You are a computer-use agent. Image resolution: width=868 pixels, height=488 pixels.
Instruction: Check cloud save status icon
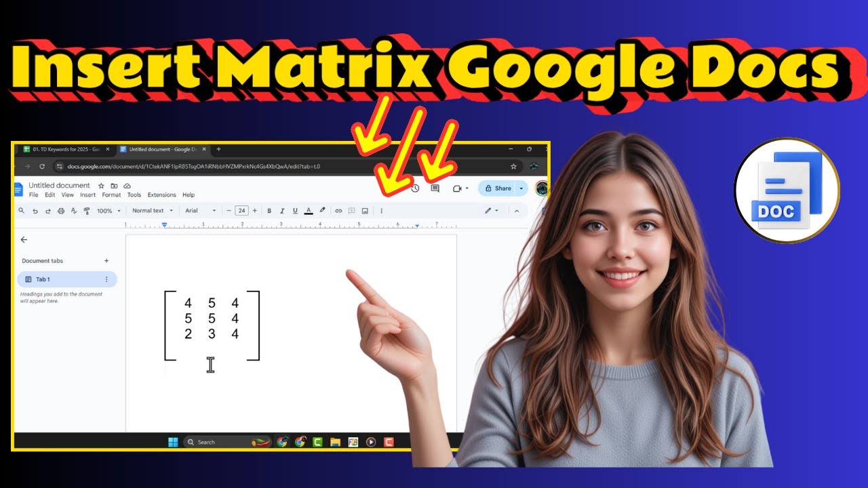[127, 186]
